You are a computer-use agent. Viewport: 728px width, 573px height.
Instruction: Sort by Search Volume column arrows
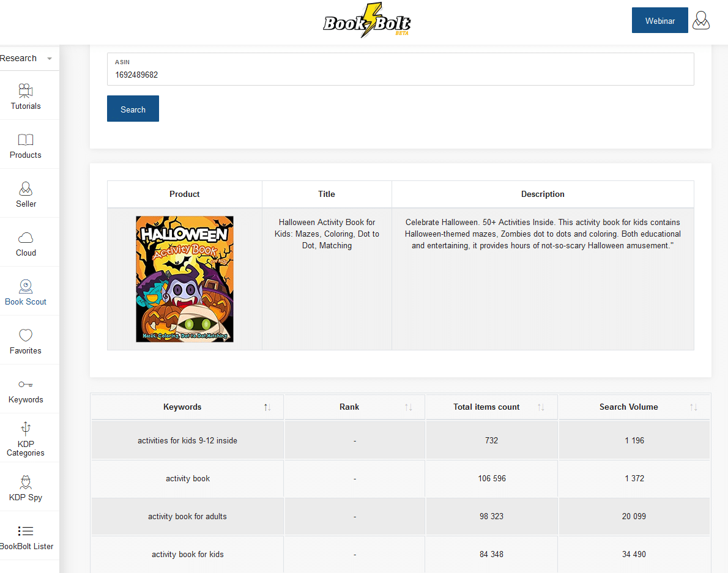[694, 407]
